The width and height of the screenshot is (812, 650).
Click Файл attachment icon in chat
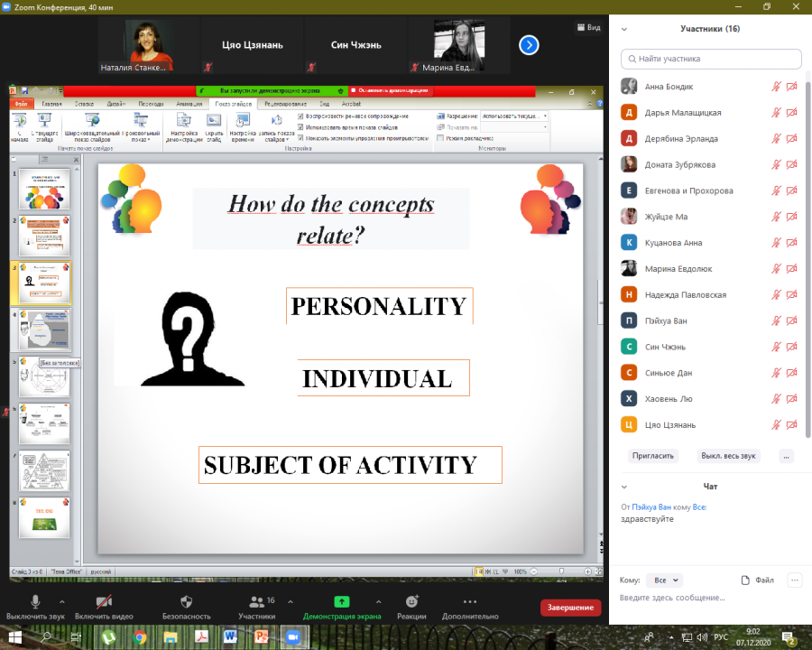745,580
